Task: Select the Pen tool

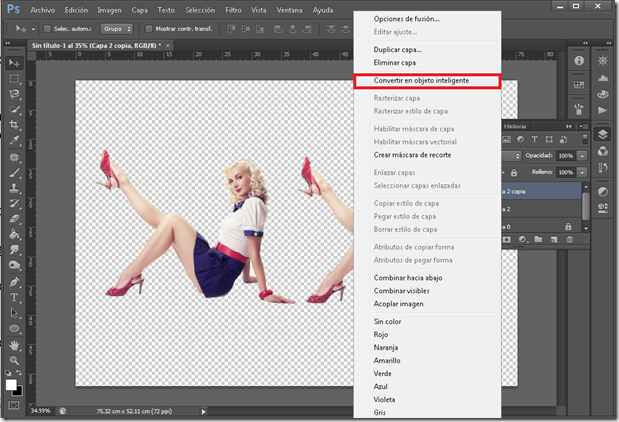Action: point(14,281)
